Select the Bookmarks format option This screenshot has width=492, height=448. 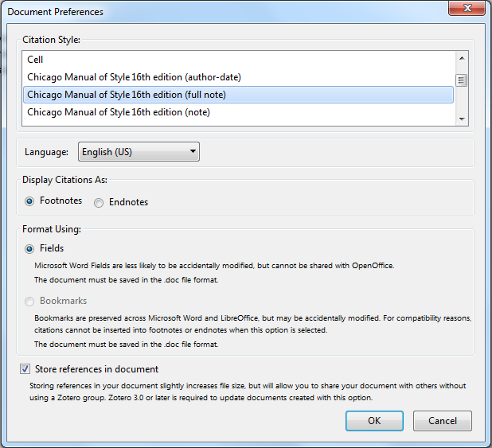point(29,302)
